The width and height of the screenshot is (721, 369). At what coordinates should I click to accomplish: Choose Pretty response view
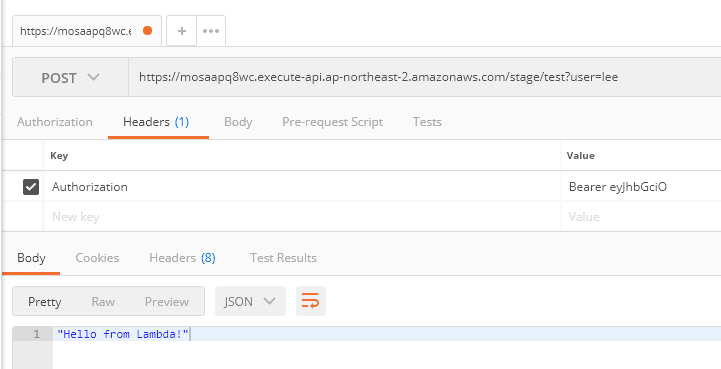click(45, 302)
